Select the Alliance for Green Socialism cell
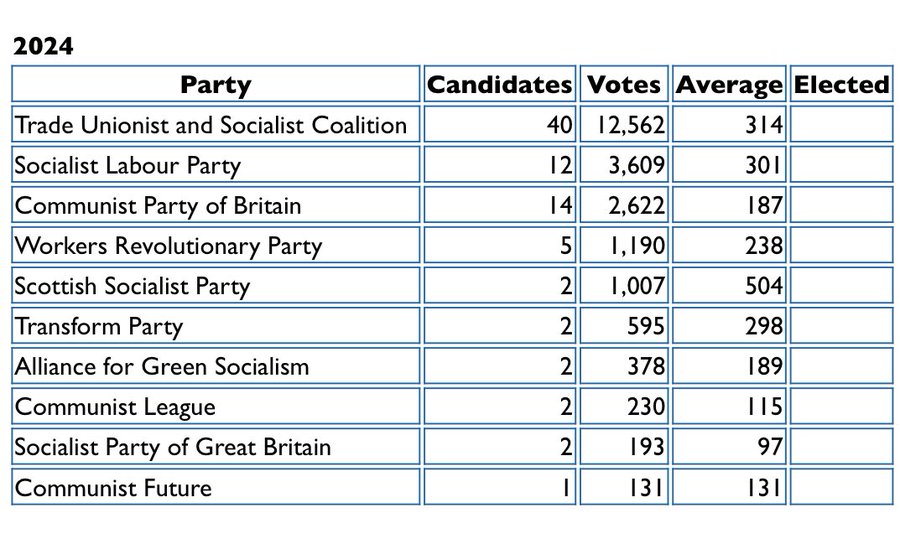Screen dimensions: 900x544 [x=216, y=366]
